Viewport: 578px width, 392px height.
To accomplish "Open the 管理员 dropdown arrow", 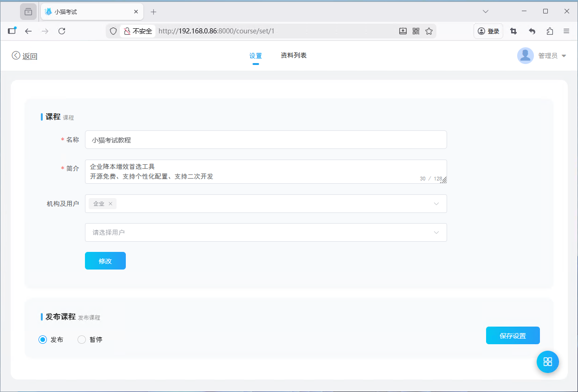I will pyautogui.click(x=564, y=56).
